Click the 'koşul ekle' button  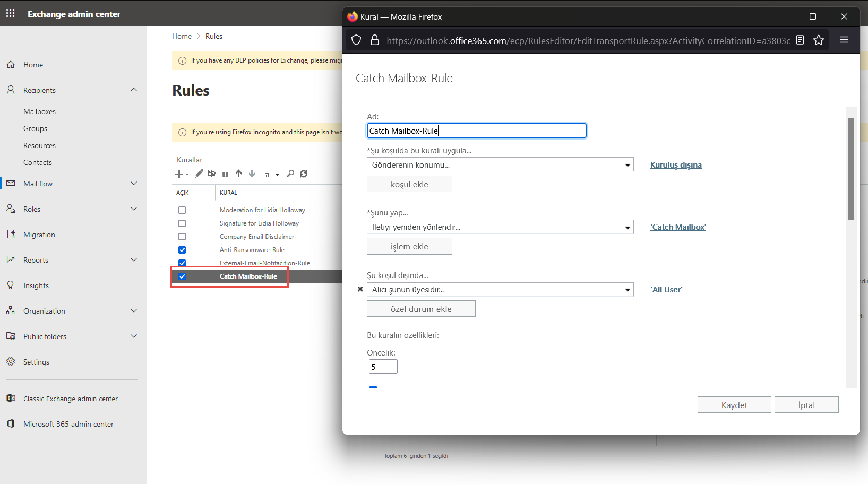click(409, 184)
